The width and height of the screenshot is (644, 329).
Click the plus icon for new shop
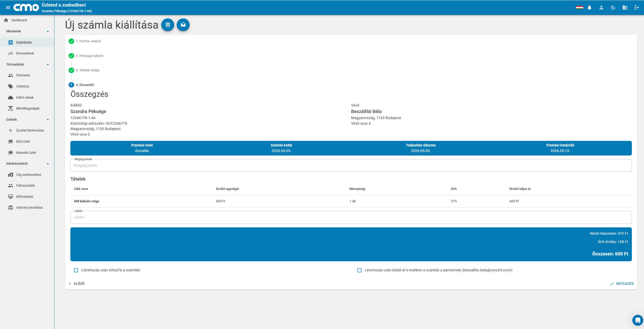click(10, 130)
